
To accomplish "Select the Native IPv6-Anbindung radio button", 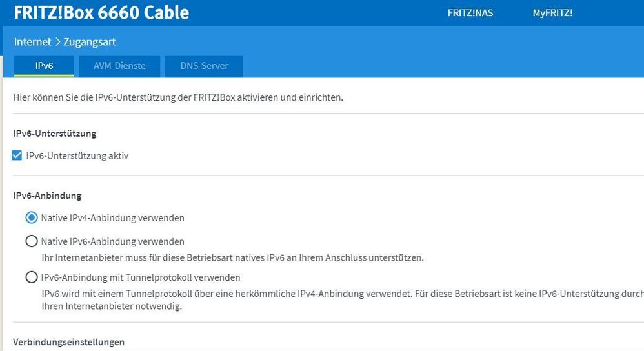I will tap(31, 241).
